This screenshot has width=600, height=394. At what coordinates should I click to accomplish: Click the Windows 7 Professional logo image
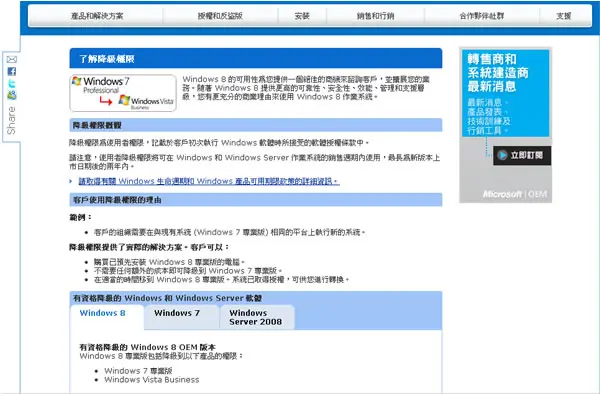click(x=101, y=85)
